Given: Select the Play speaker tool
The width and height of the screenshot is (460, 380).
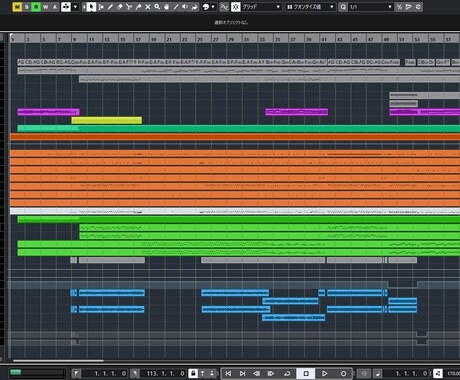Looking at the screenshot, I should (x=185, y=7).
